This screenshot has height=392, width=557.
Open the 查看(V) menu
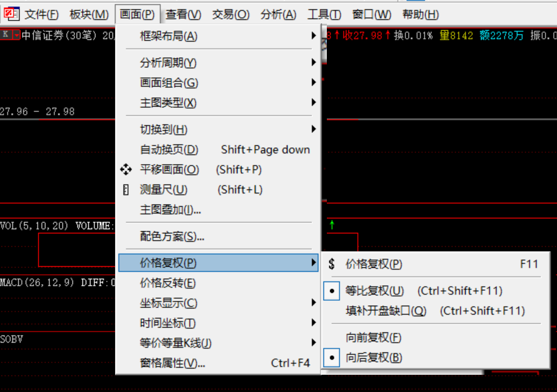pyautogui.click(x=183, y=14)
